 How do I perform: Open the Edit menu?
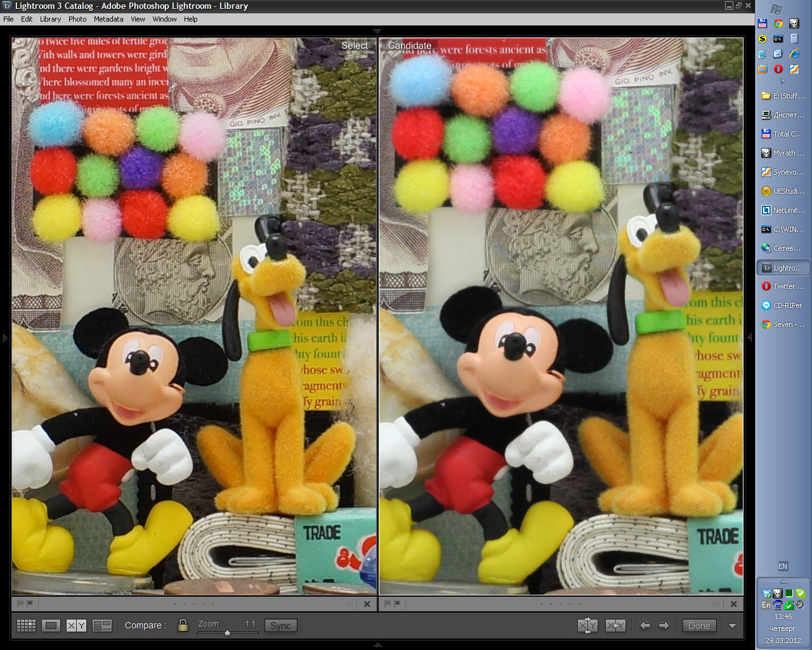pos(27,19)
